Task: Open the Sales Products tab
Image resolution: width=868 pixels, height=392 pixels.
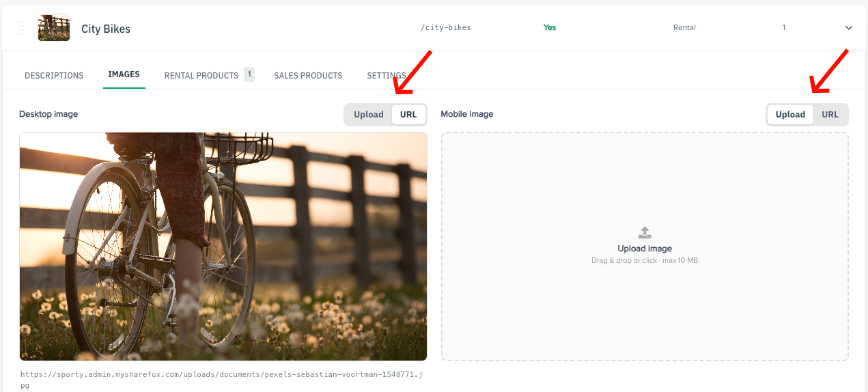Action: point(308,76)
